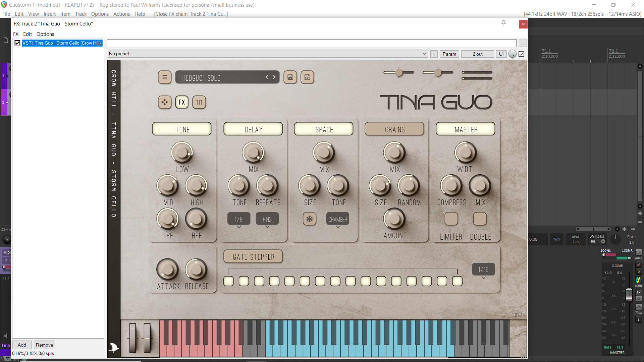
Task: Toggle the Limiter switch in Master
Action: tap(451, 219)
